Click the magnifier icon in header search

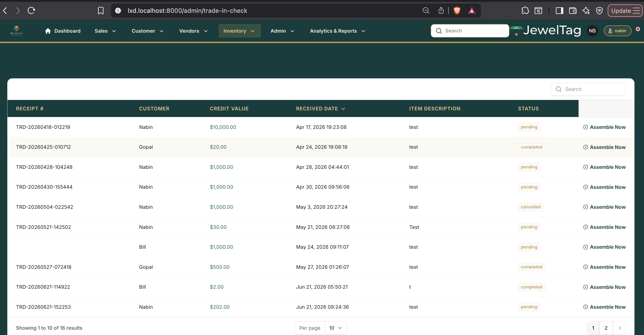(439, 31)
